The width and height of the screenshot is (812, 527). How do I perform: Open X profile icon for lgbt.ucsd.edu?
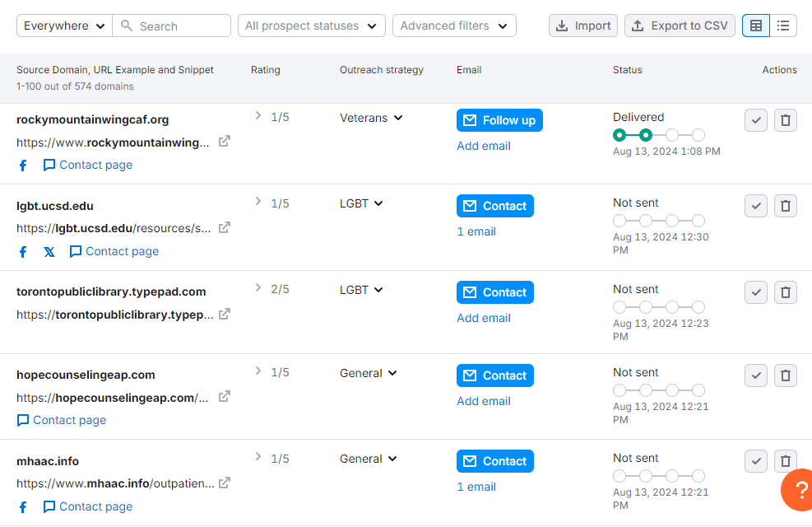pos(49,252)
